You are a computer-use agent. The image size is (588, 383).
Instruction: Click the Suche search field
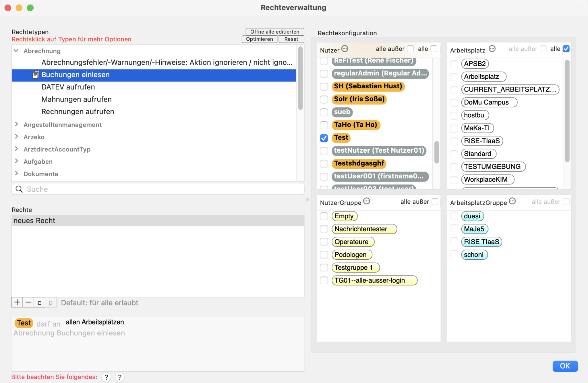(158, 189)
